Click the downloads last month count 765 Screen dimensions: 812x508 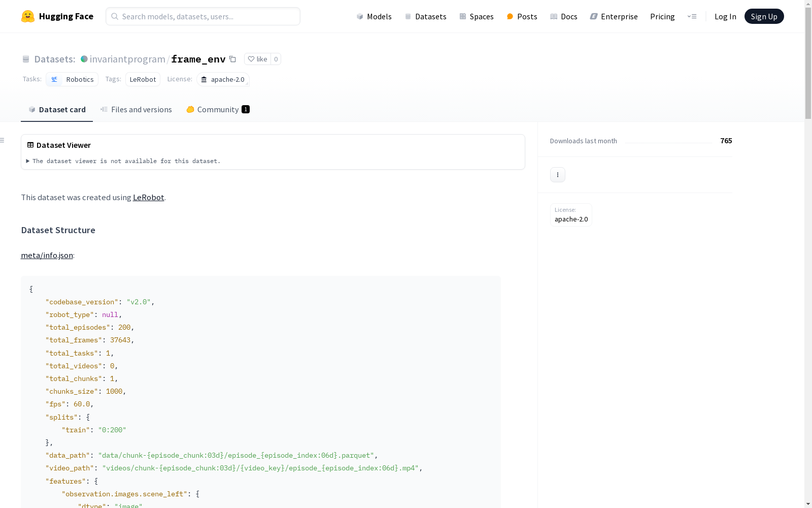(x=726, y=141)
